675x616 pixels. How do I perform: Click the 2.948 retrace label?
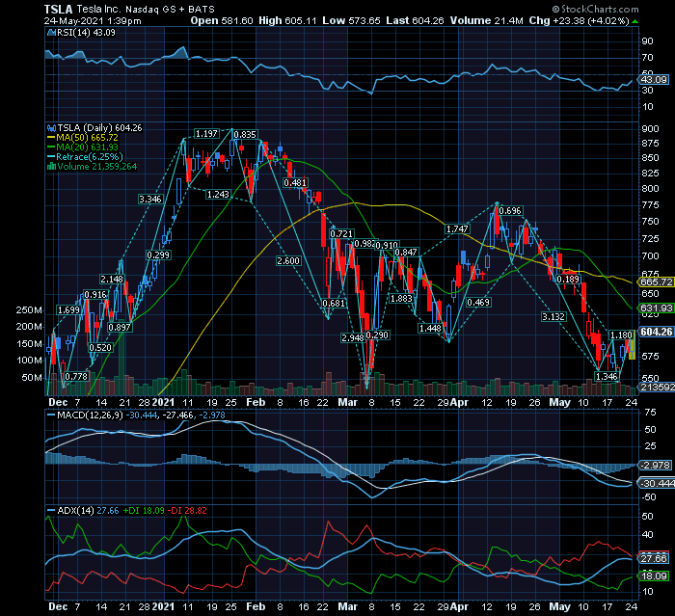353,337
